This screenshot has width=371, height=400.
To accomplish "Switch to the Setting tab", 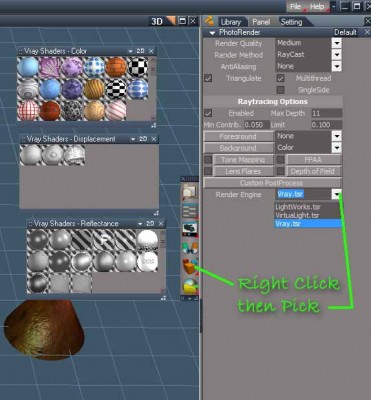I will pyautogui.click(x=291, y=22).
